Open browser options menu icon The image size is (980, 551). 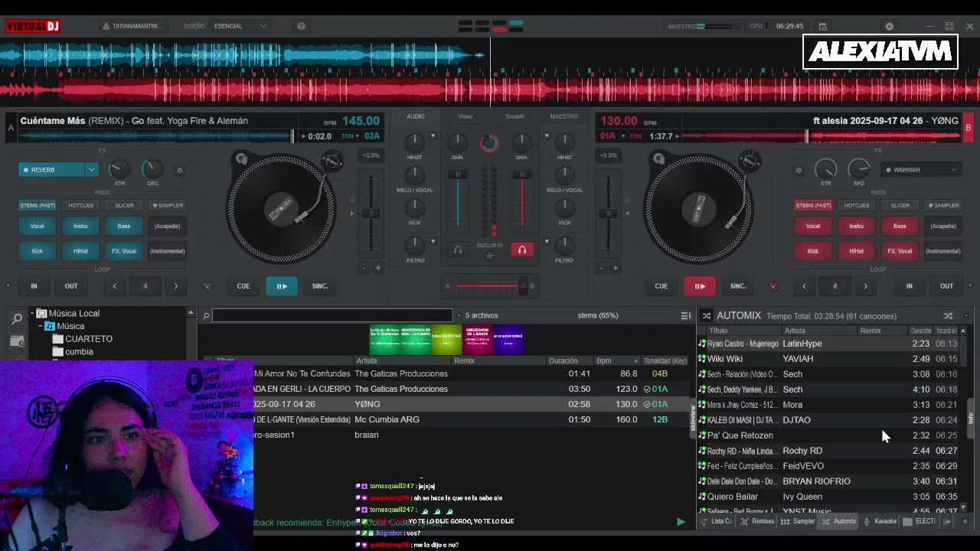pos(686,315)
